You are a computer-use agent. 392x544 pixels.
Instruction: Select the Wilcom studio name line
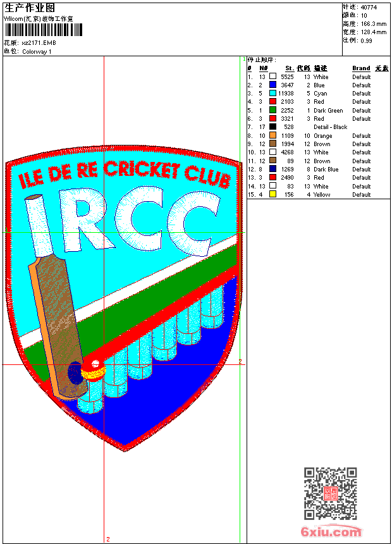point(38,19)
